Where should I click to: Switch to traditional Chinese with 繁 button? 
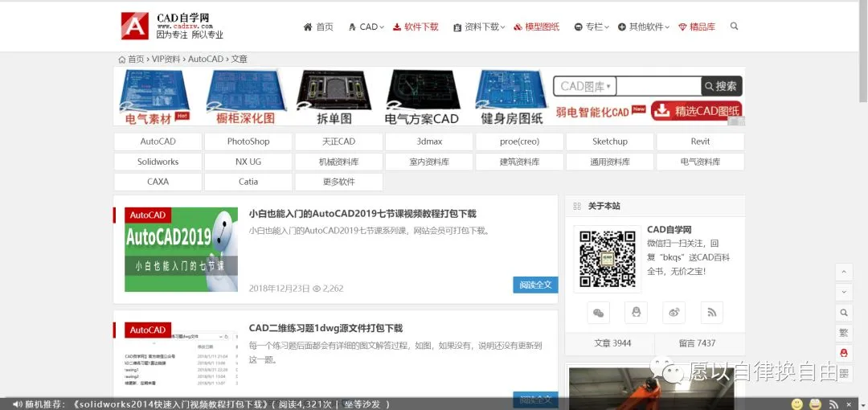[x=844, y=333]
